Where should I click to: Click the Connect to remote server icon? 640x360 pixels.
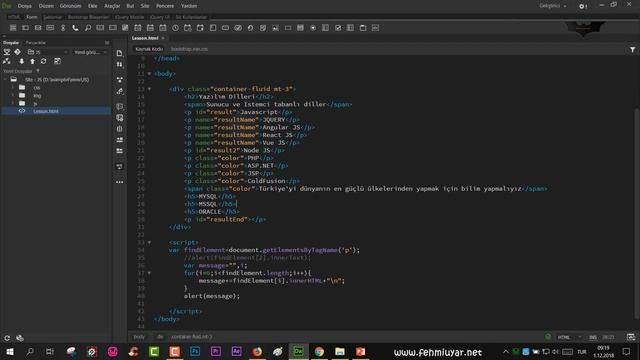pyautogui.click(x=7, y=61)
